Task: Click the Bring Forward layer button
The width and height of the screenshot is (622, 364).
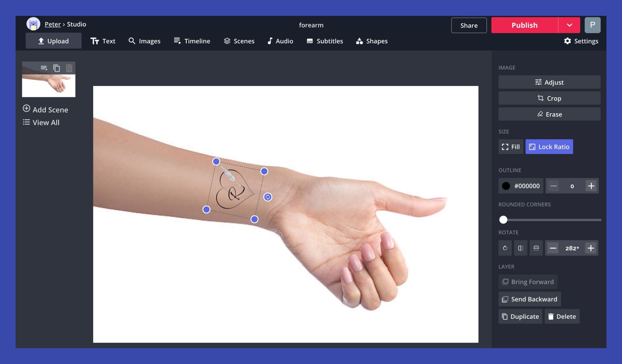Action: click(x=527, y=282)
